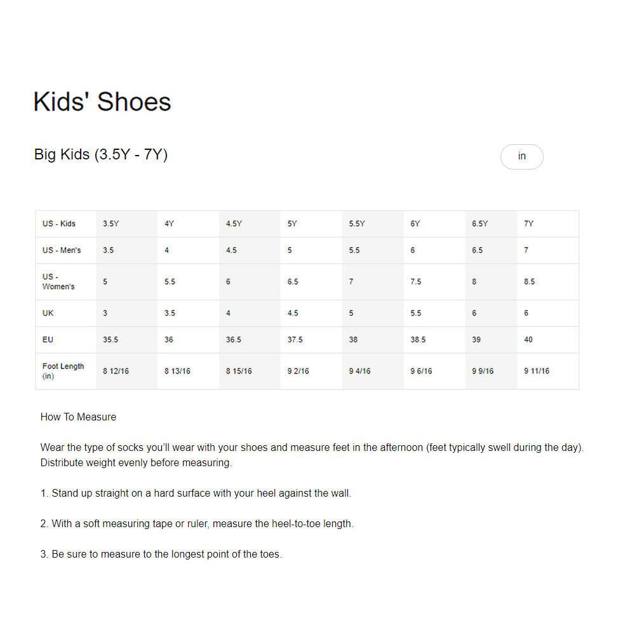Select US Women's size 7.5 cell
Viewport: 644px width, 644px height.
tap(434, 282)
